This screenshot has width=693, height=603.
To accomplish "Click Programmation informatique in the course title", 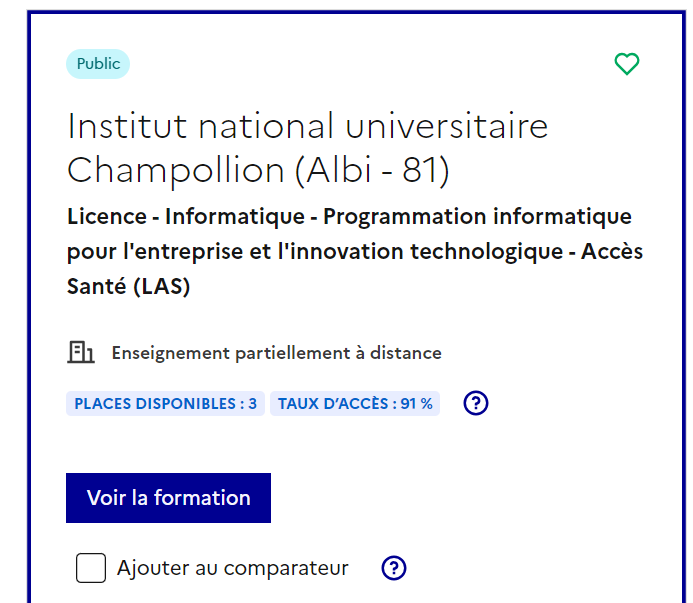I will [477, 216].
